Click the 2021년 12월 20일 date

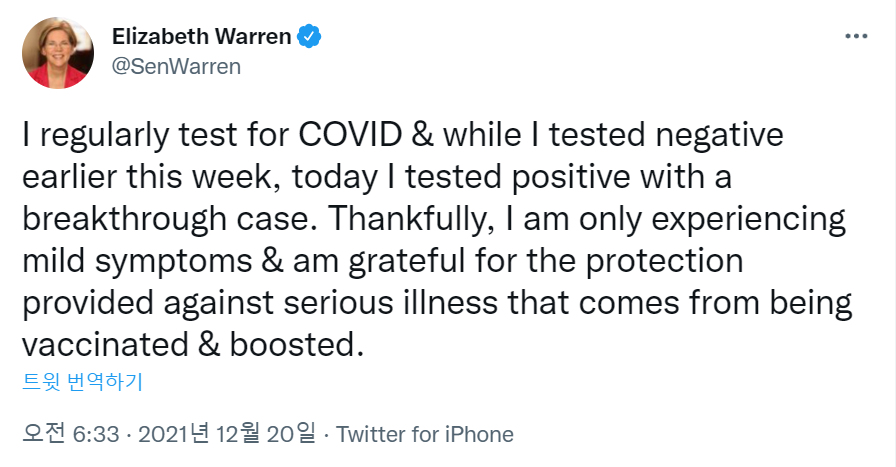point(225,434)
